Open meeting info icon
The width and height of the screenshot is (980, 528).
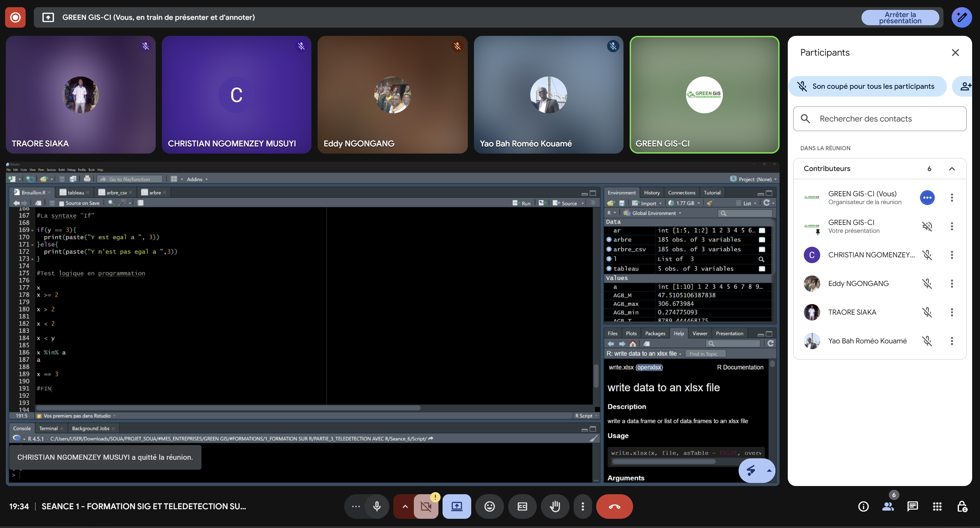pos(863,506)
